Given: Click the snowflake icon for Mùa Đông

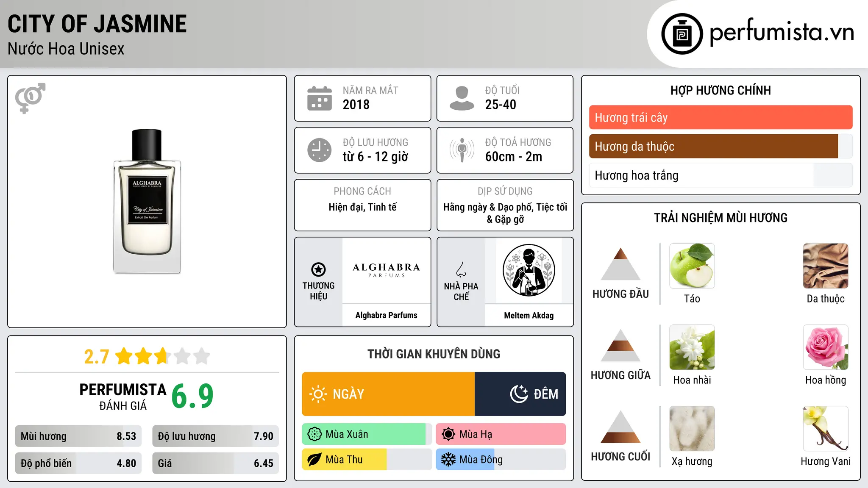Looking at the screenshot, I should point(448,460).
